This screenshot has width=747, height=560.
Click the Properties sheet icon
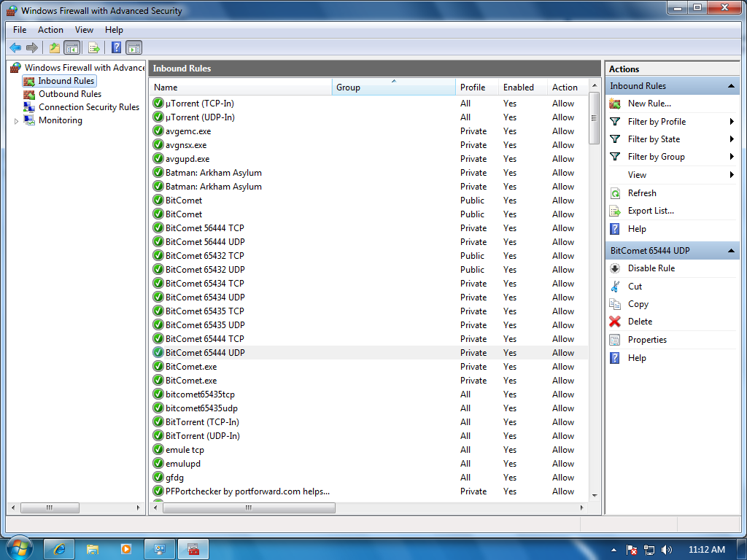coord(615,340)
